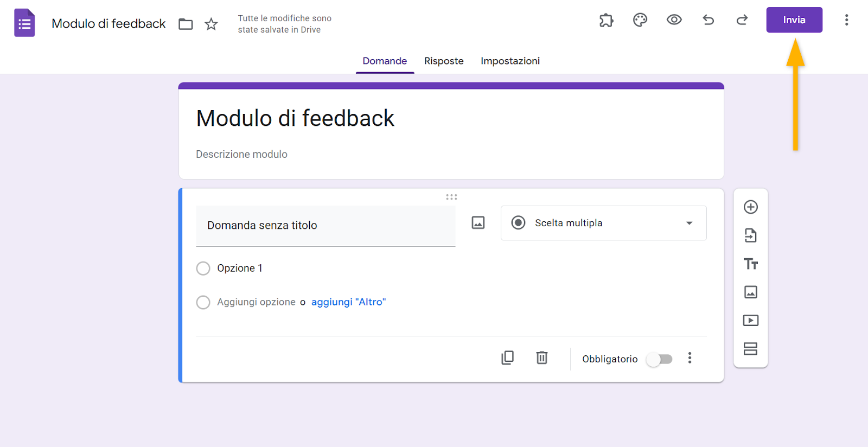Screen dimensions: 868x447
Task: Add a new question with plus icon
Action: click(751, 207)
